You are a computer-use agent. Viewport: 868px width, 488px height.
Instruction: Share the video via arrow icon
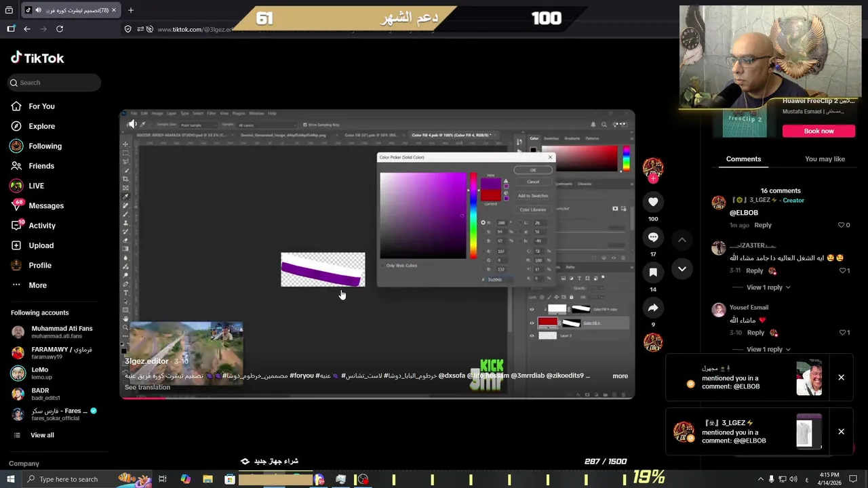(x=653, y=308)
